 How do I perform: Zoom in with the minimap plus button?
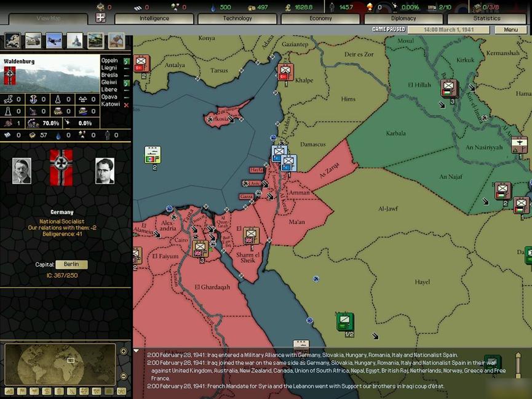[124, 351]
